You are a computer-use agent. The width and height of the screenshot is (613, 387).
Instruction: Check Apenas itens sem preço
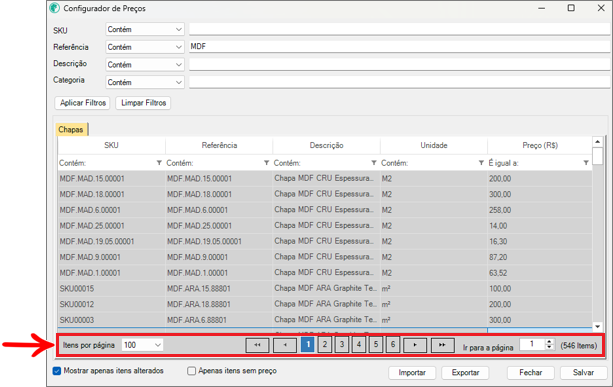(x=191, y=371)
